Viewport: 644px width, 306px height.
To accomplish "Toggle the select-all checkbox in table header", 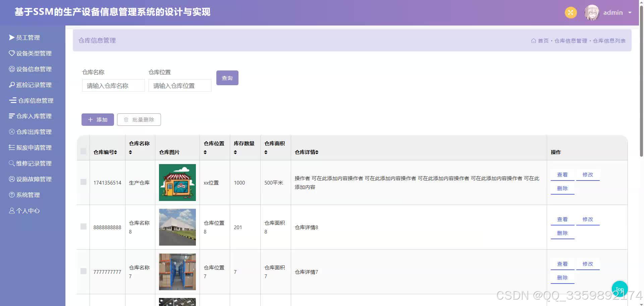I will coord(84,151).
